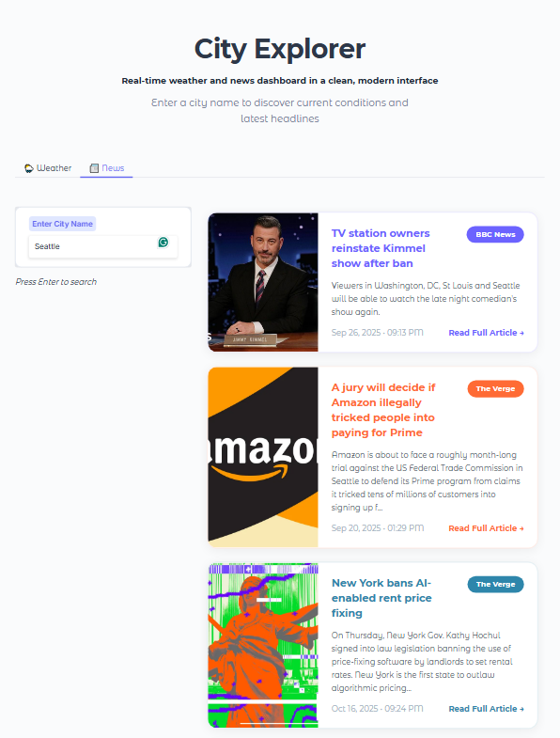This screenshot has height=738, width=560.
Task: Click the BBC News source badge
Action: [495, 234]
